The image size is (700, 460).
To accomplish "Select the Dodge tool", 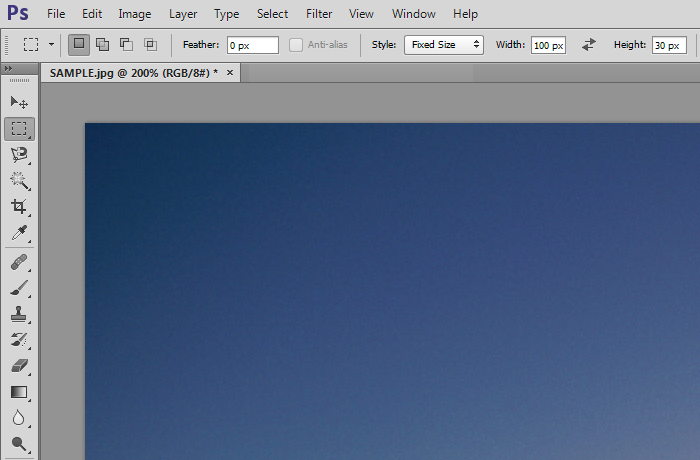I will [x=19, y=443].
